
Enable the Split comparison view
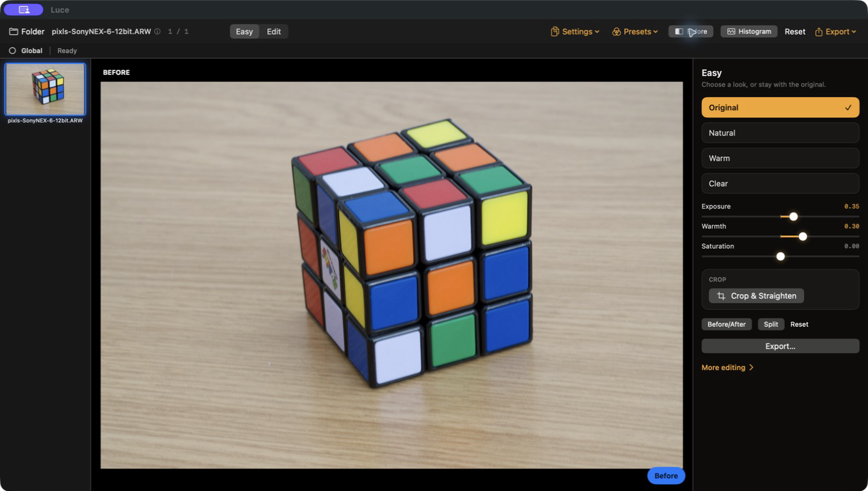[771, 324]
